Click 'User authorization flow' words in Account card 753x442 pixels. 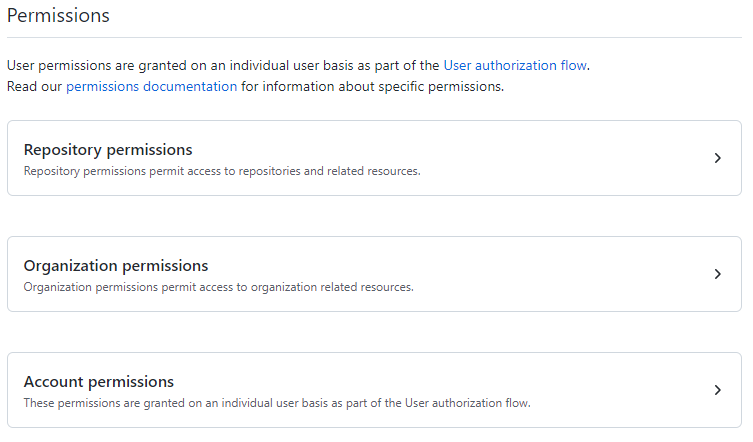click(x=468, y=403)
